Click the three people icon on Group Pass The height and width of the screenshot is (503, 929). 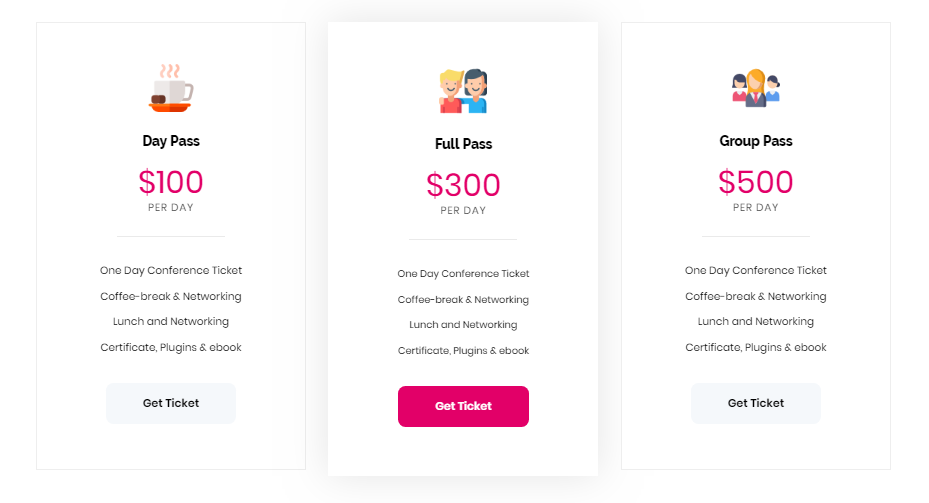pyautogui.click(x=755, y=88)
